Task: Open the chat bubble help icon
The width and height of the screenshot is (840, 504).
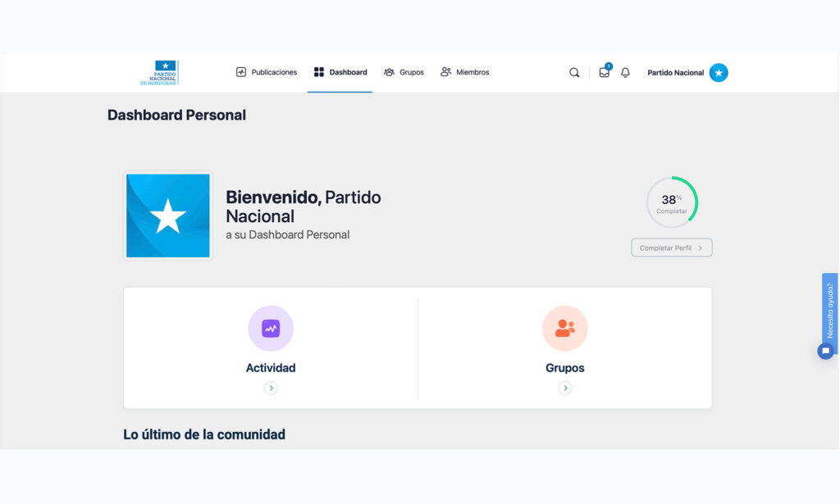Action: (x=826, y=351)
